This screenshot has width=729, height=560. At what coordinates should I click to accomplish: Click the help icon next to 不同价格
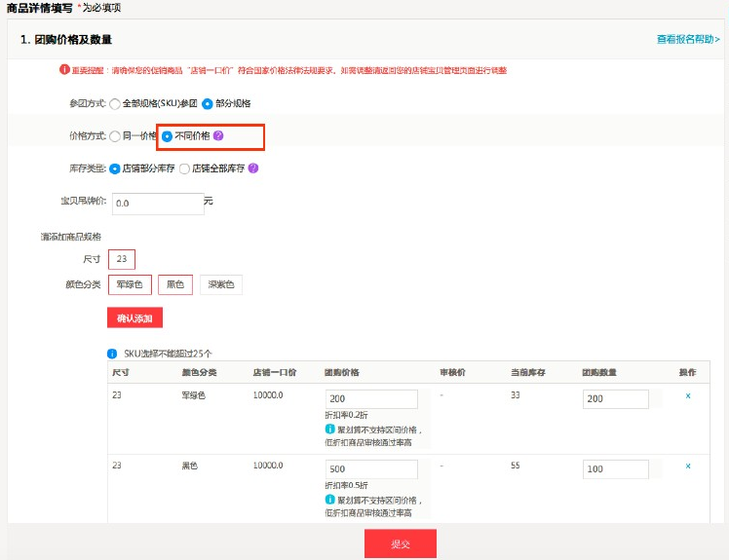tap(218, 135)
